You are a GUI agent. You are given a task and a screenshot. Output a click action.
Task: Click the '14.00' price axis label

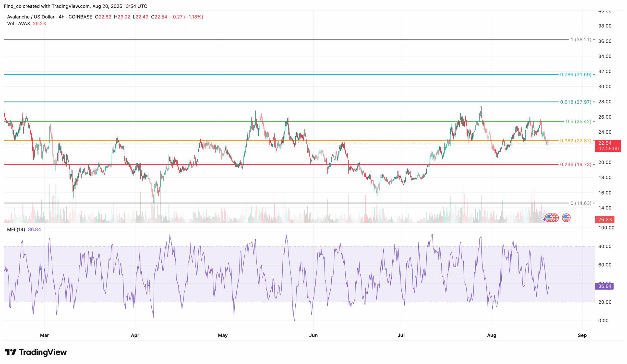tap(605, 208)
